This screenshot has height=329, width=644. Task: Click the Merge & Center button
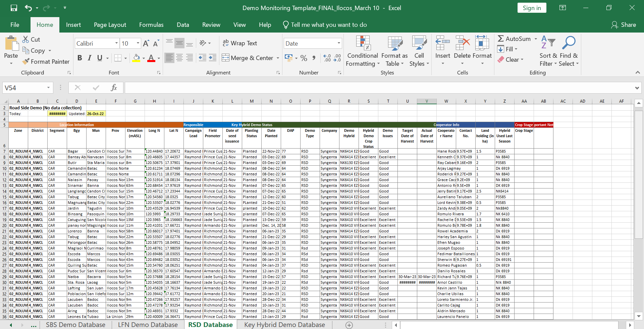click(x=248, y=58)
